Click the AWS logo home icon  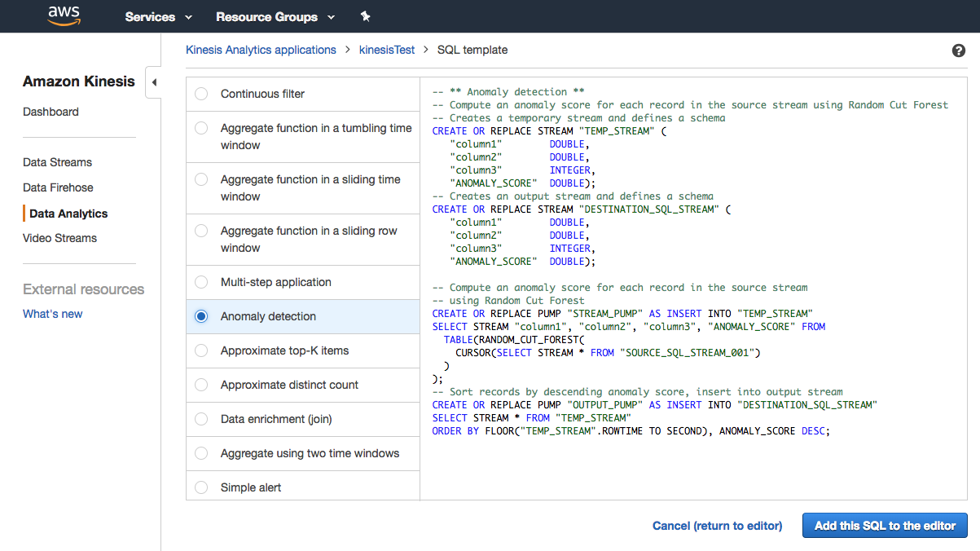[64, 15]
